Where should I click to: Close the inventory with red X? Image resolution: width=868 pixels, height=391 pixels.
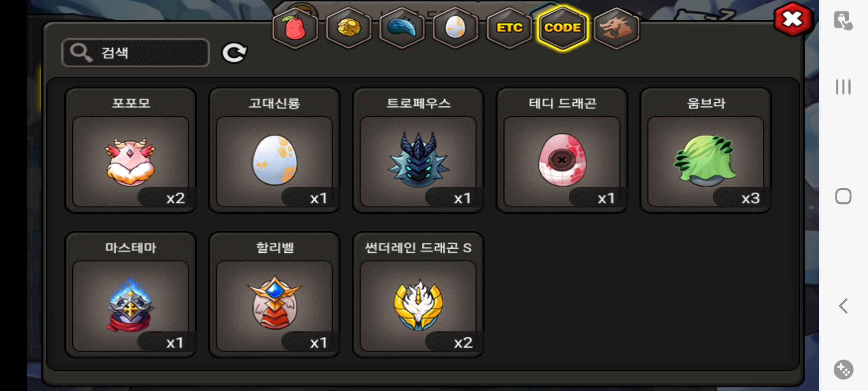[x=793, y=19]
